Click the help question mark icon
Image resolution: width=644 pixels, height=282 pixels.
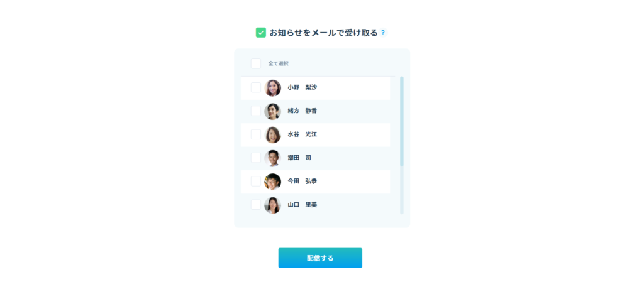tap(383, 33)
